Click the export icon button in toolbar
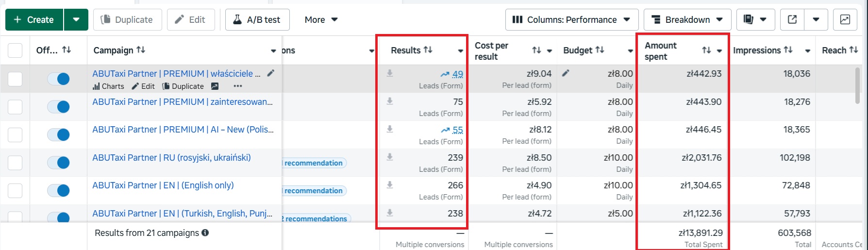 pos(792,19)
